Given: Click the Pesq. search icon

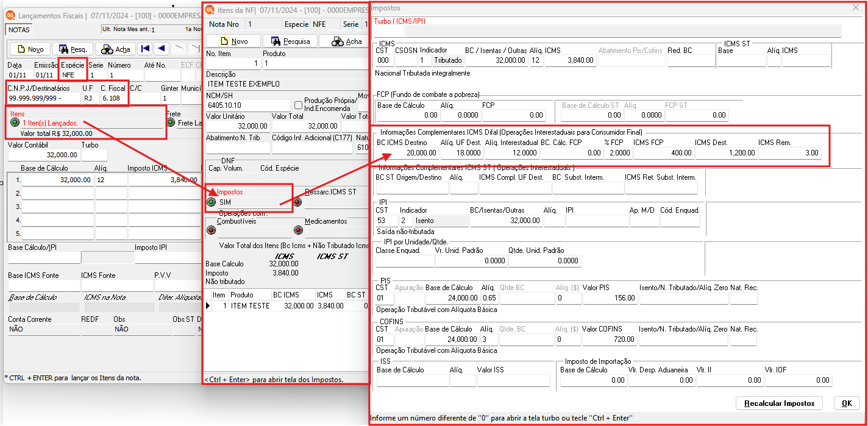Looking at the screenshot, I should point(63,49).
